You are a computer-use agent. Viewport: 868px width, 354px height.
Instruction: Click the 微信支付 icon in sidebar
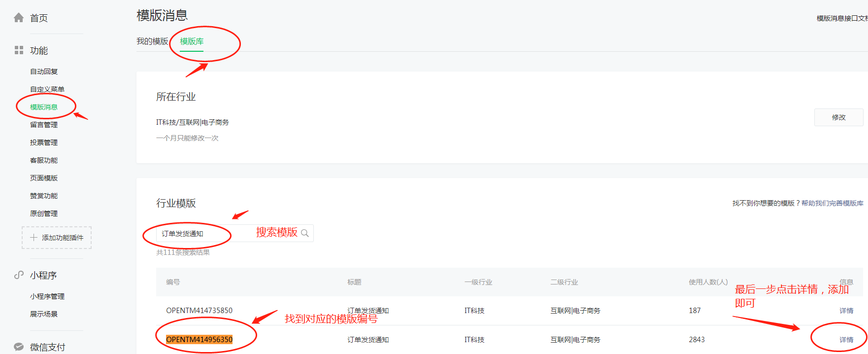pyautogui.click(x=19, y=347)
